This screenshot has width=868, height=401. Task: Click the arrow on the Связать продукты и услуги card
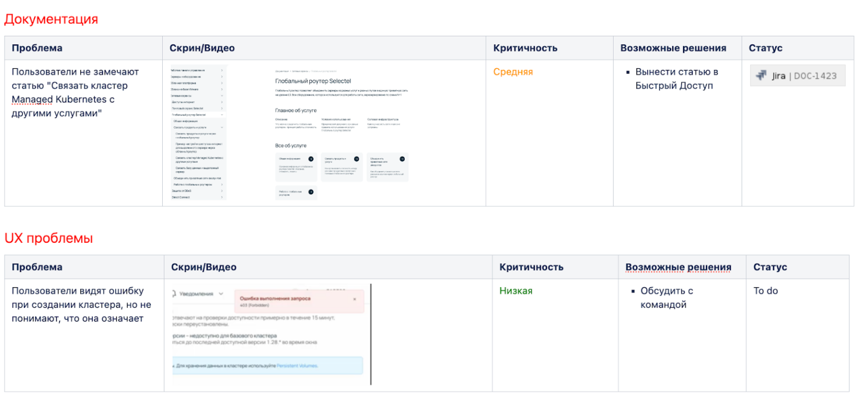point(356,159)
